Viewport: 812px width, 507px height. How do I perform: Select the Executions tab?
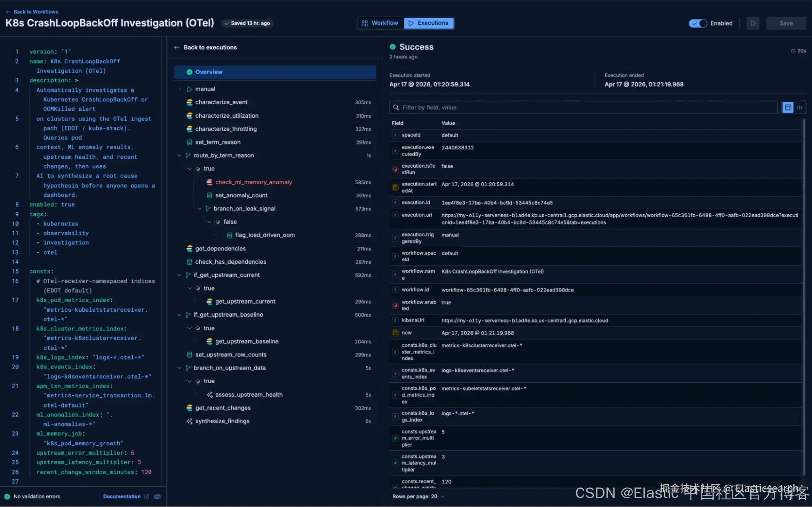(429, 23)
